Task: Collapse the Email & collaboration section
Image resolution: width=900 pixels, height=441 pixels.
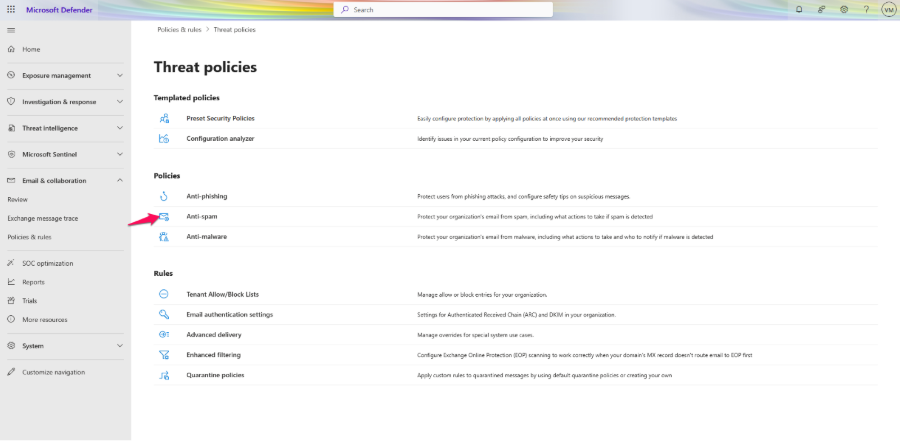Action: [x=120, y=181]
